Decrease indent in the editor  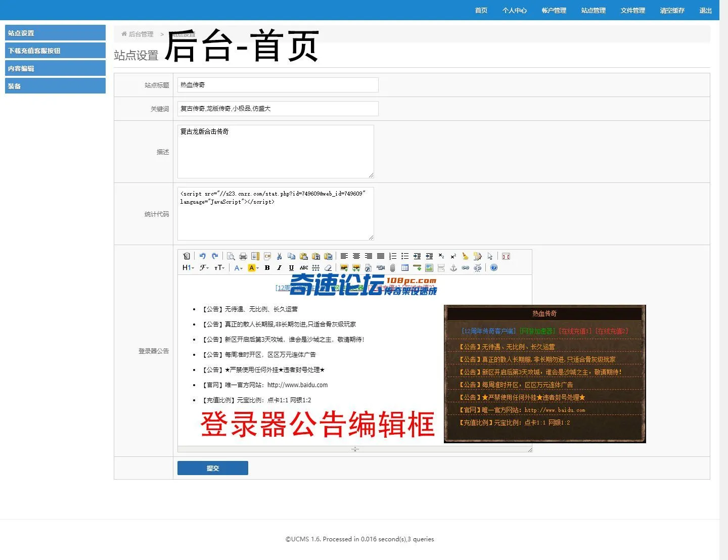click(x=429, y=256)
